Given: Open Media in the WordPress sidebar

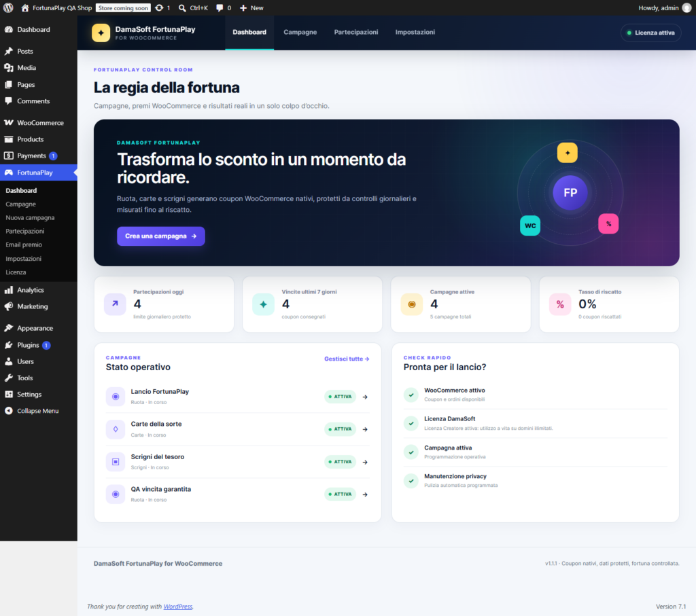Looking at the screenshot, I should [x=39, y=67].
